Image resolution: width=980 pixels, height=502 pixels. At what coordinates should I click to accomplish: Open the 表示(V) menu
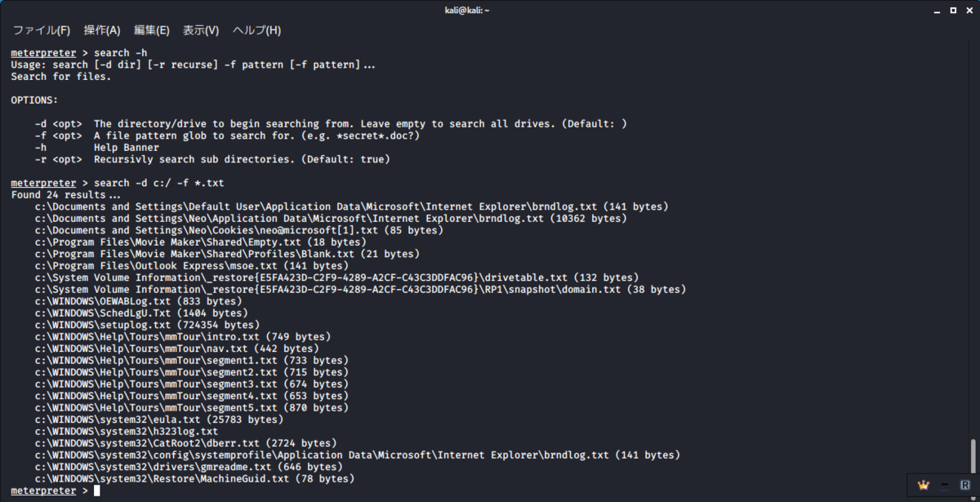click(201, 30)
